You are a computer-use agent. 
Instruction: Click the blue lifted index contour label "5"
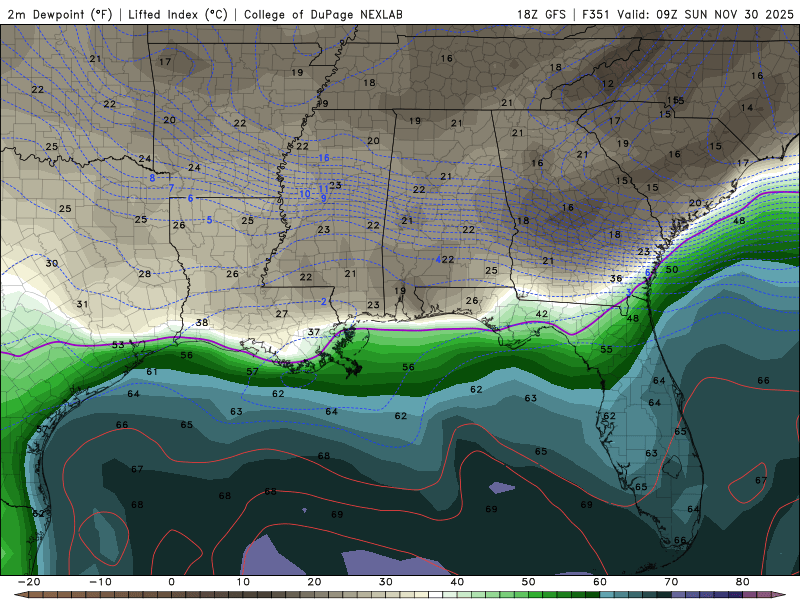point(209,220)
